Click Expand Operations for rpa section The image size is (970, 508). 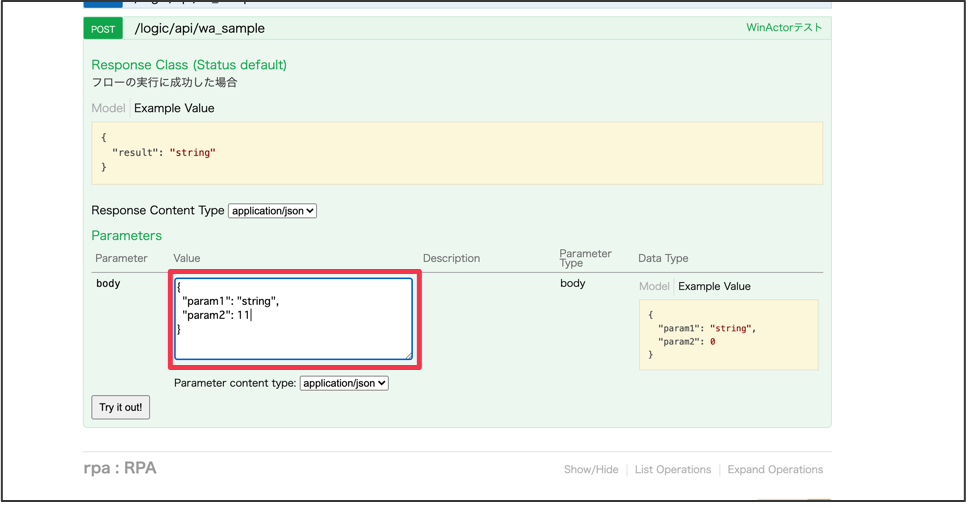775,470
